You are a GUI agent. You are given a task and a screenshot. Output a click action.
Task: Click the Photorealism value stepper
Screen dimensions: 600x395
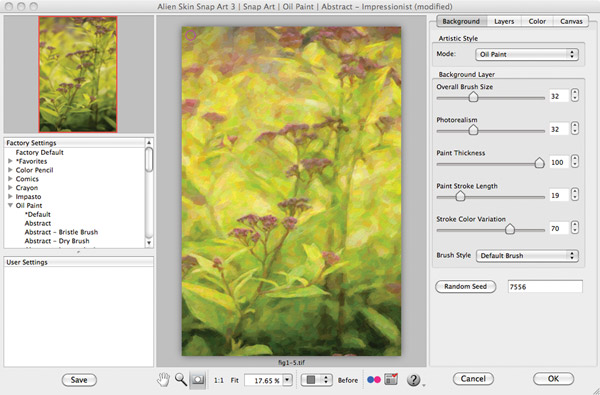pyautogui.click(x=575, y=128)
